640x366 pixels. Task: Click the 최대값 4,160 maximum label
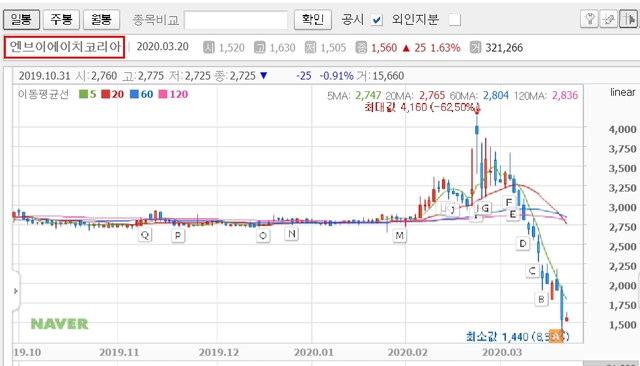coord(422,108)
